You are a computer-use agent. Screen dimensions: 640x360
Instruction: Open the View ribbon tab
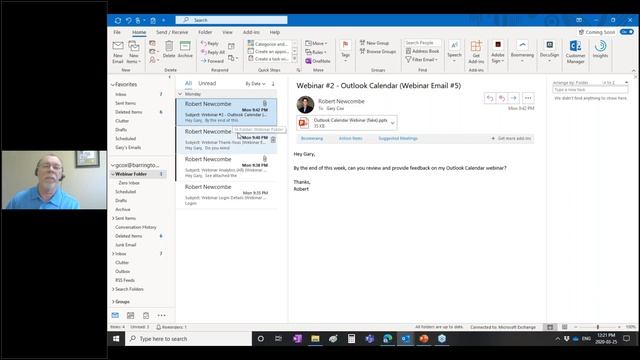coord(227,32)
